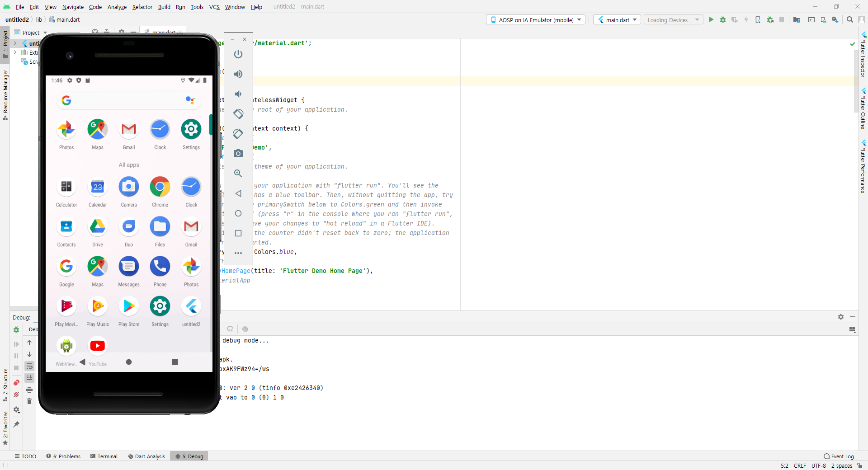Start debugging with the green bug icon
The image size is (868, 470).
723,20
